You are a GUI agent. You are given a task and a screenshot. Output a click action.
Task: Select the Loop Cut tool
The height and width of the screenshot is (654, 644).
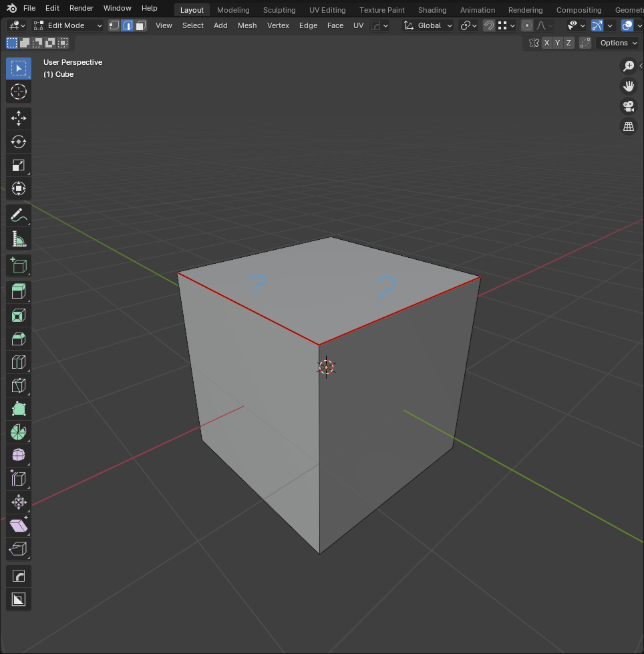(x=18, y=362)
